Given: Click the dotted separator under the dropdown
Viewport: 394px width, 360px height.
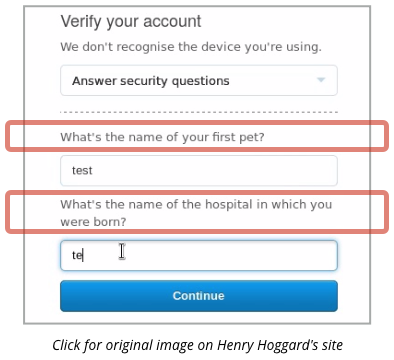Looking at the screenshot, I should 199,112.
